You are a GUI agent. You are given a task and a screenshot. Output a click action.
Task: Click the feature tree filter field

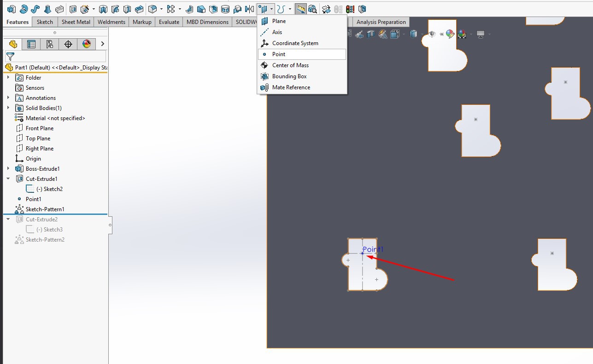click(55, 56)
